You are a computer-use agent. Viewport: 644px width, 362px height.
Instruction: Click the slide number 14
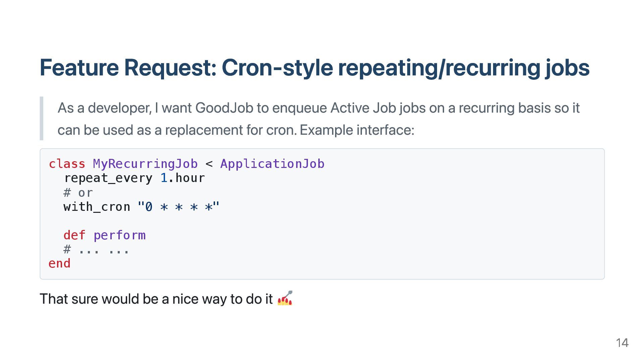click(622, 343)
